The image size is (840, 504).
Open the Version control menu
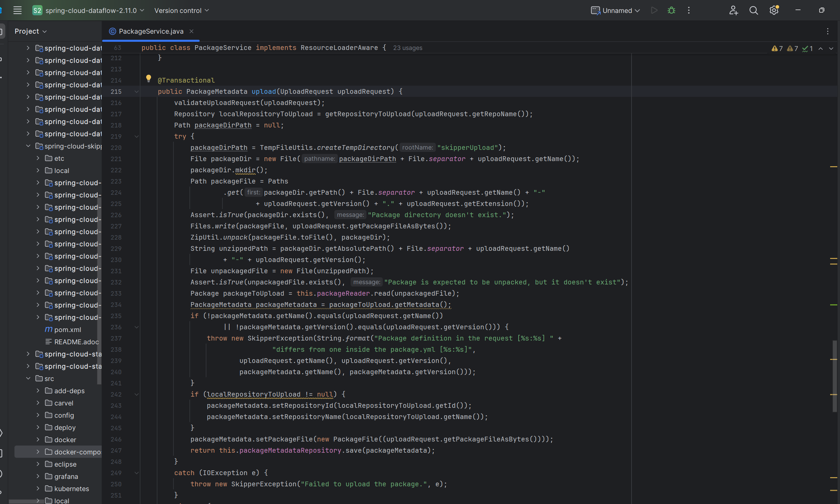click(x=182, y=11)
